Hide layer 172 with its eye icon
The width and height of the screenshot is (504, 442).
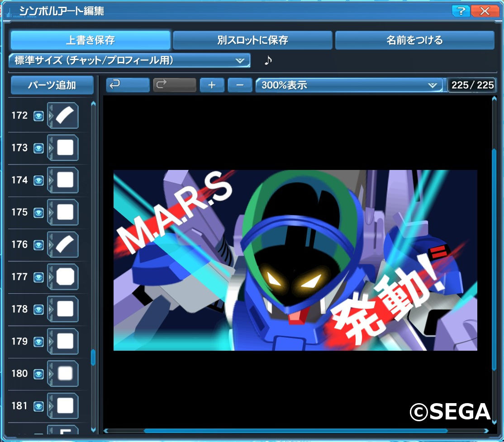click(x=38, y=116)
